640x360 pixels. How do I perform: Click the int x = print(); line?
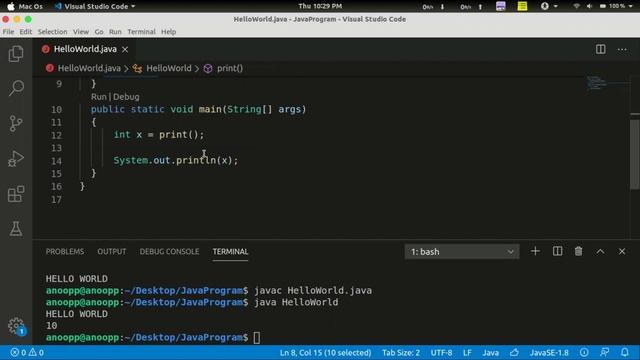pyautogui.click(x=158, y=135)
